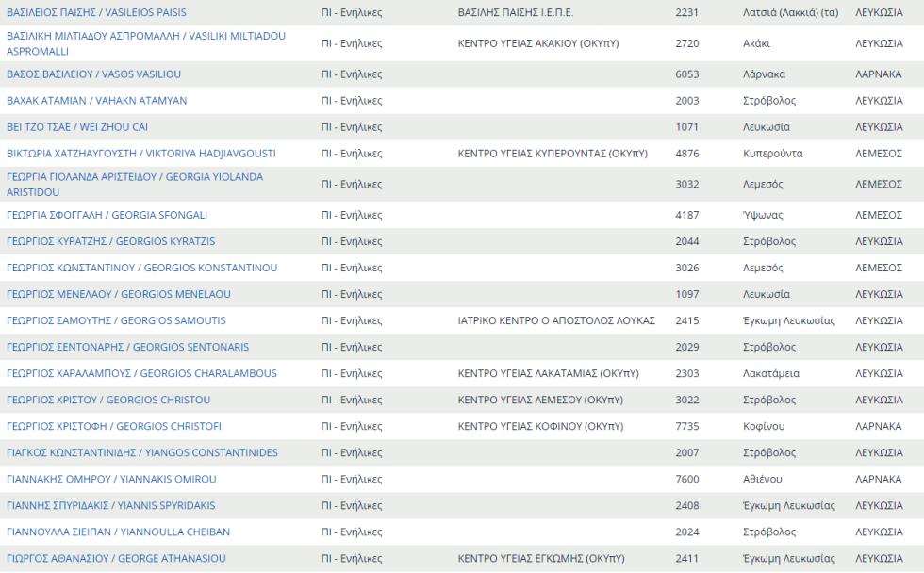The image size is (924, 573).
Task: Click Georgios Christou name link
Action: point(108,400)
